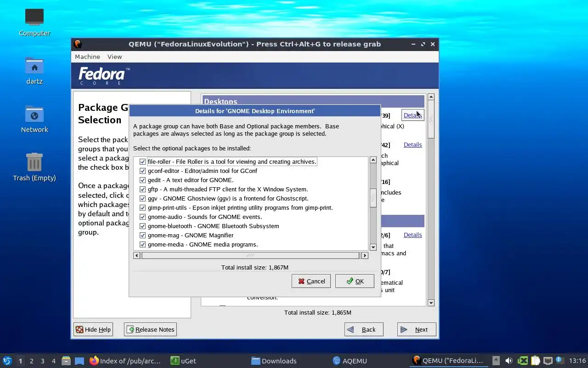The height and width of the screenshot is (368, 588).
Task: Open the Network desktop icon
Action: (x=34, y=115)
